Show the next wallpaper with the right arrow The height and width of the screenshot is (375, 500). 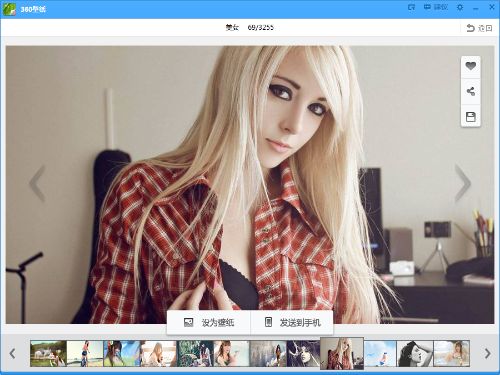click(x=463, y=183)
